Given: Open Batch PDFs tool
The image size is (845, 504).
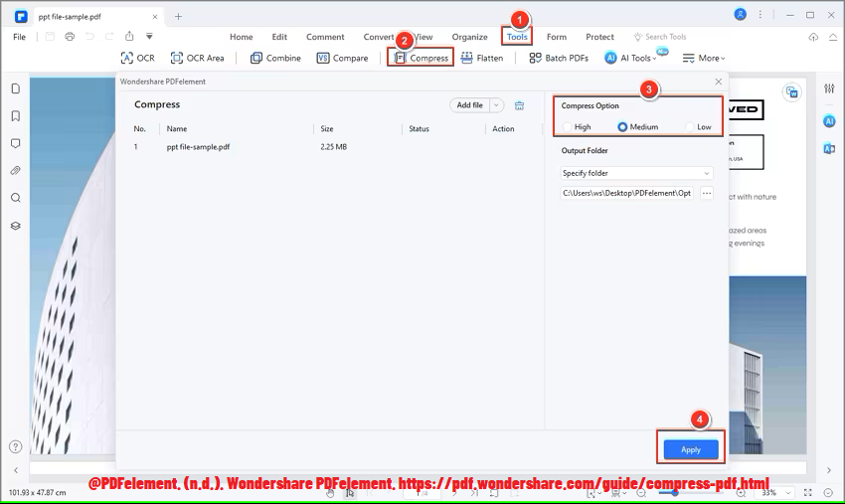Looking at the screenshot, I should point(559,58).
